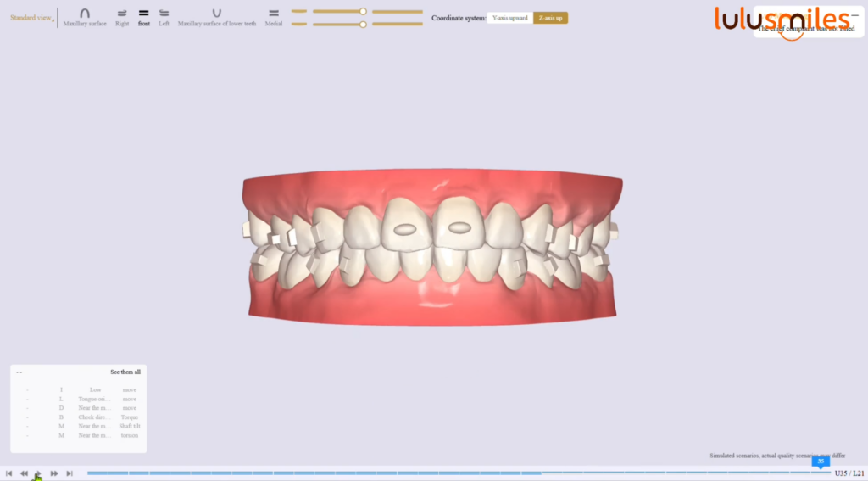868x481 pixels.
Task: Select the Medial view icon
Action: (273, 15)
